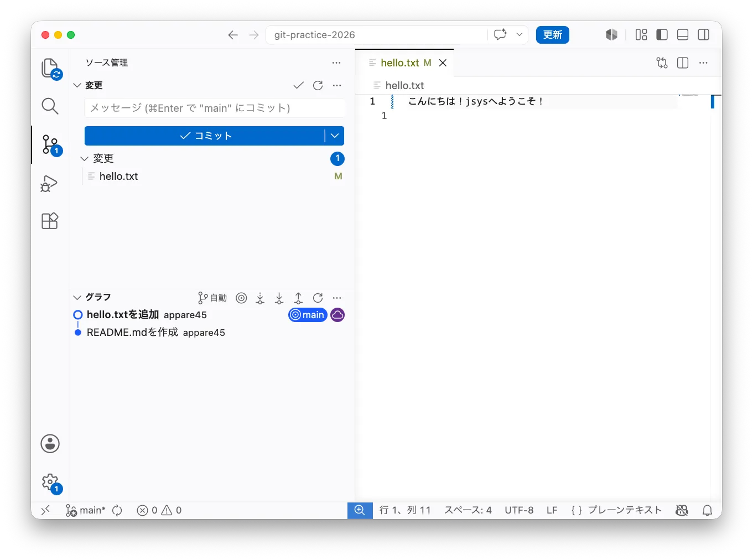Click the main* branch in status bar
This screenshot has height=560, width=753.
point(86,510)
